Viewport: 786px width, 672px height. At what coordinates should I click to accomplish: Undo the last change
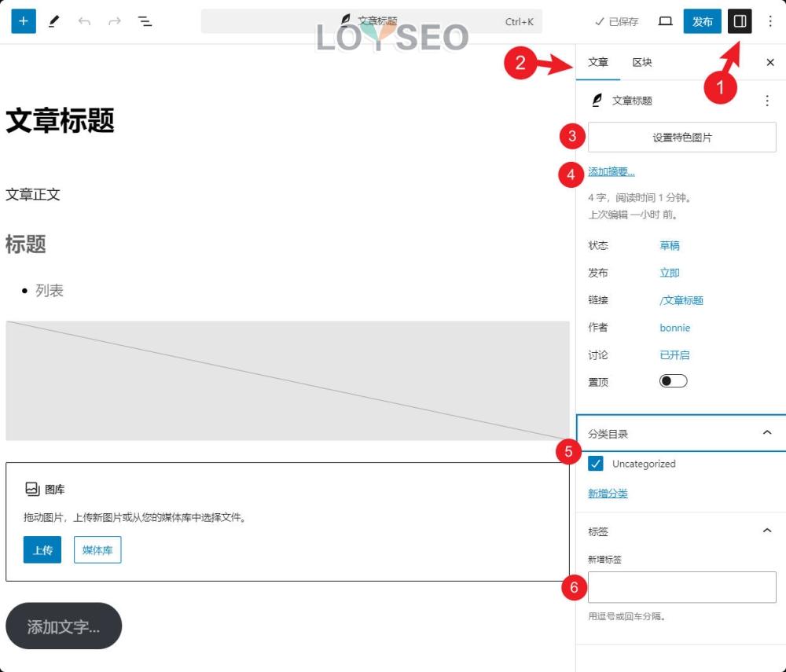coord(85,21)
